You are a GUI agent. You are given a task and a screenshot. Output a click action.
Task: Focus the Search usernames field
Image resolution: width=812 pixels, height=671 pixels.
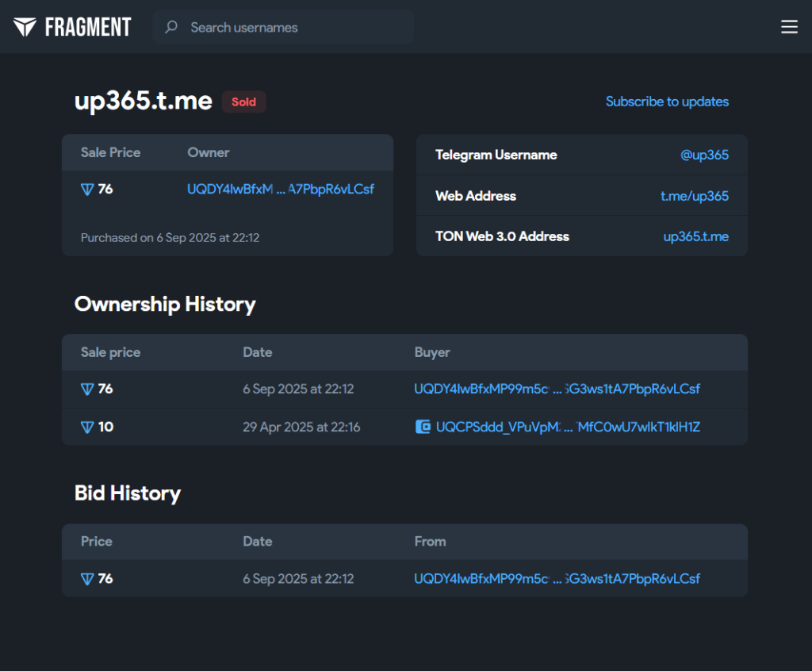[293, 27]
